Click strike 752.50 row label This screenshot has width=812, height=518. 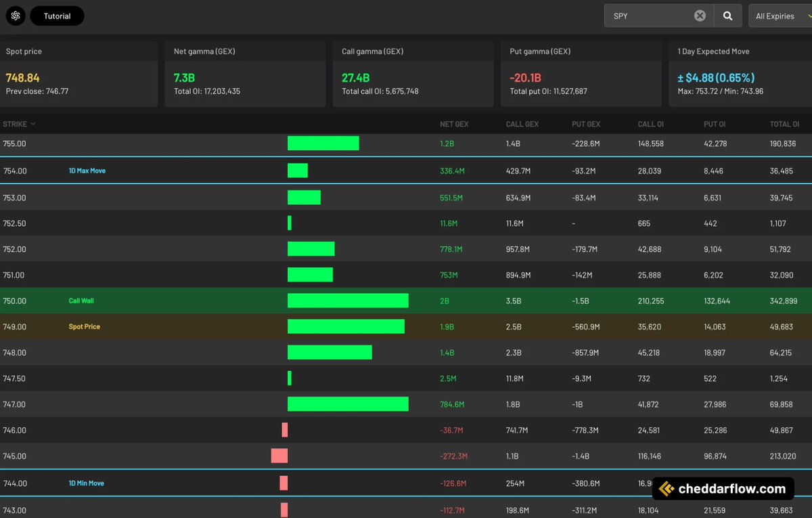click(x=14, y=223)
